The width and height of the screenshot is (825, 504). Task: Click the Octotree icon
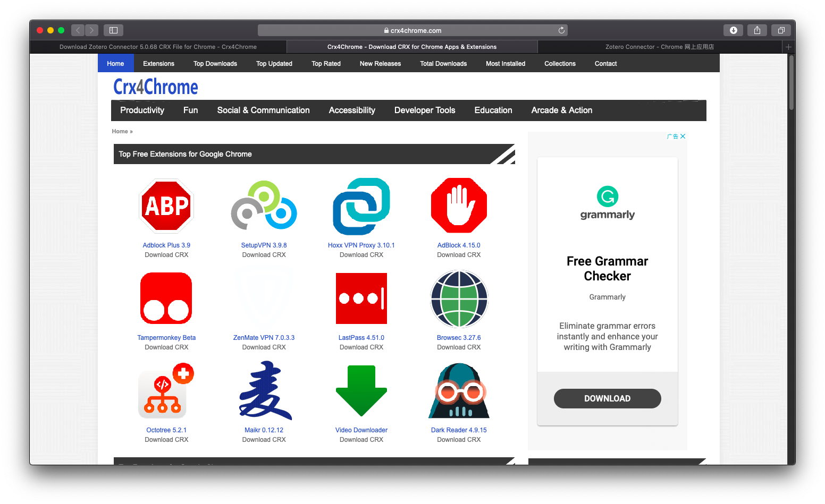click(x=166, y=391)
